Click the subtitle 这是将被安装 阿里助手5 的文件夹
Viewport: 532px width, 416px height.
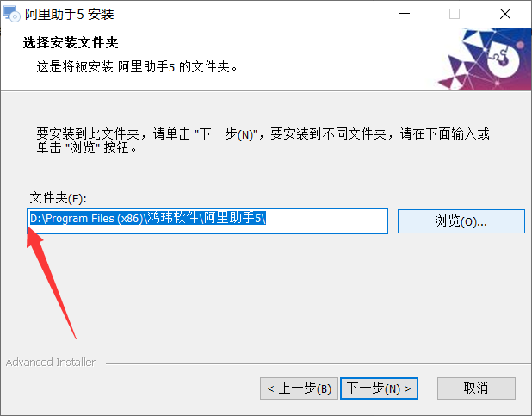click(137, 66)
